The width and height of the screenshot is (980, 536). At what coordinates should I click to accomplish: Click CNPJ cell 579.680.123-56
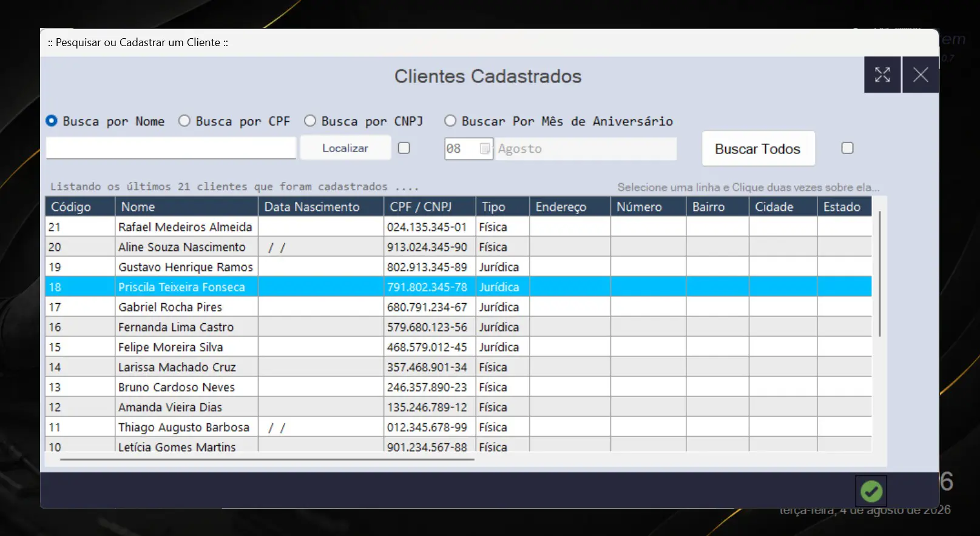430,327
